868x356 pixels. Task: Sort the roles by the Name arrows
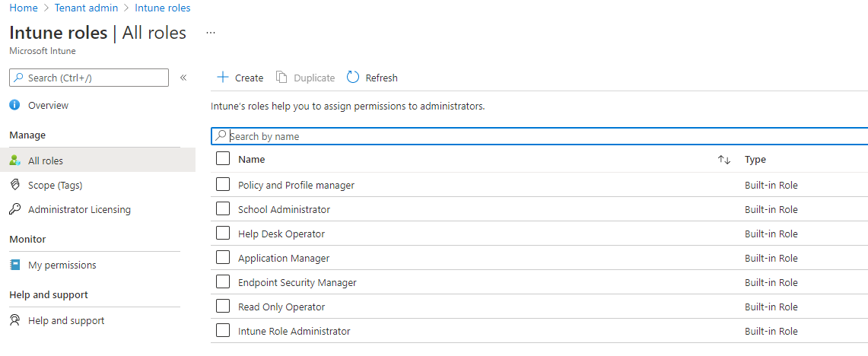click(x=724, y=160)
